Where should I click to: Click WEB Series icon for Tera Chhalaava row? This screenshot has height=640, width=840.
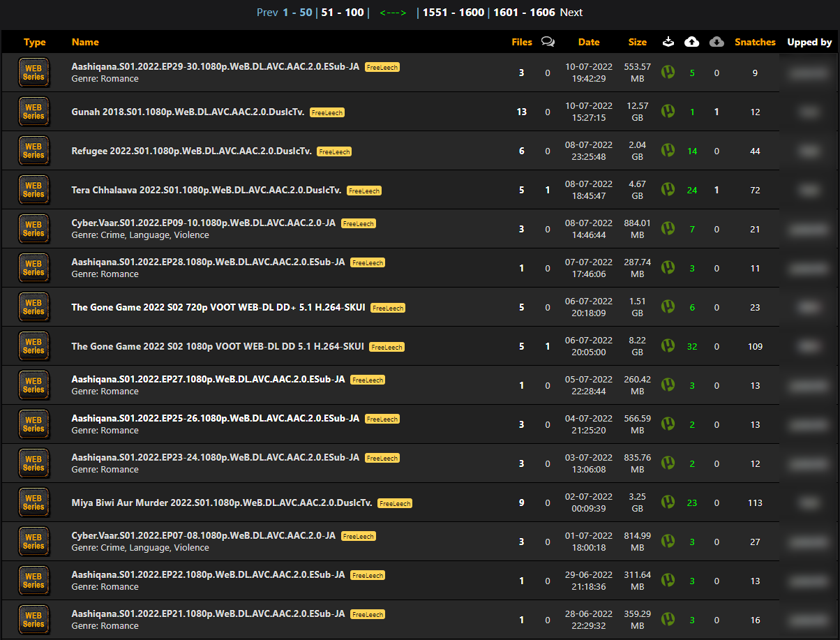pyautogui.click(x=33, y=190)
